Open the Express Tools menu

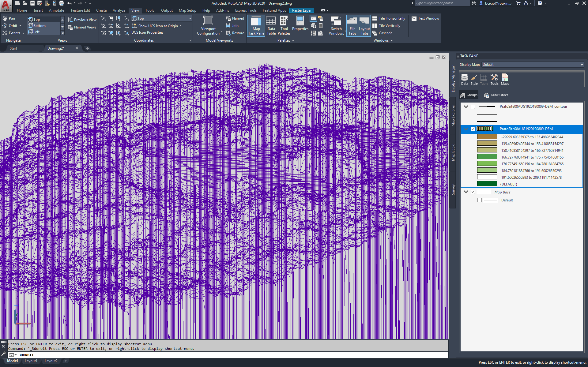pyautogui.click(x=246, y=10)
